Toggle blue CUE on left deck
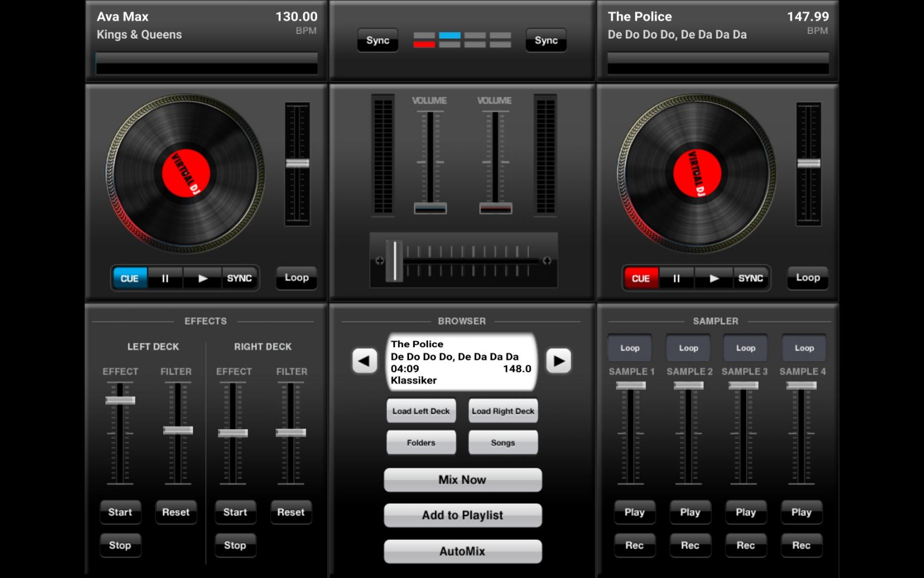The image size is (924, 578). (130, 278)
